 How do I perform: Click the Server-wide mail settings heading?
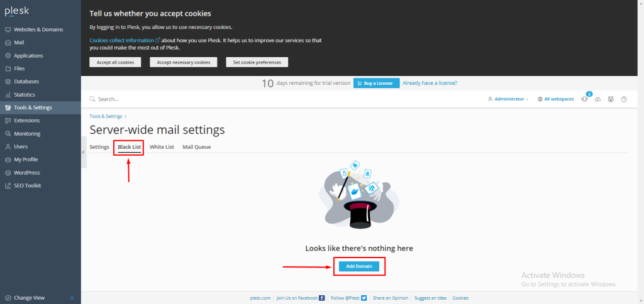(x=157, y=130)
